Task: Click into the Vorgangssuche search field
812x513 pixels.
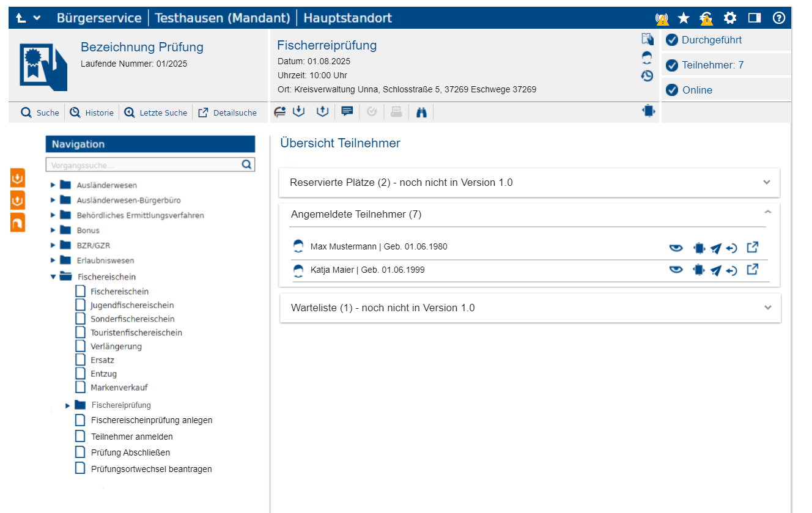Action: click(x=144, y=164)
